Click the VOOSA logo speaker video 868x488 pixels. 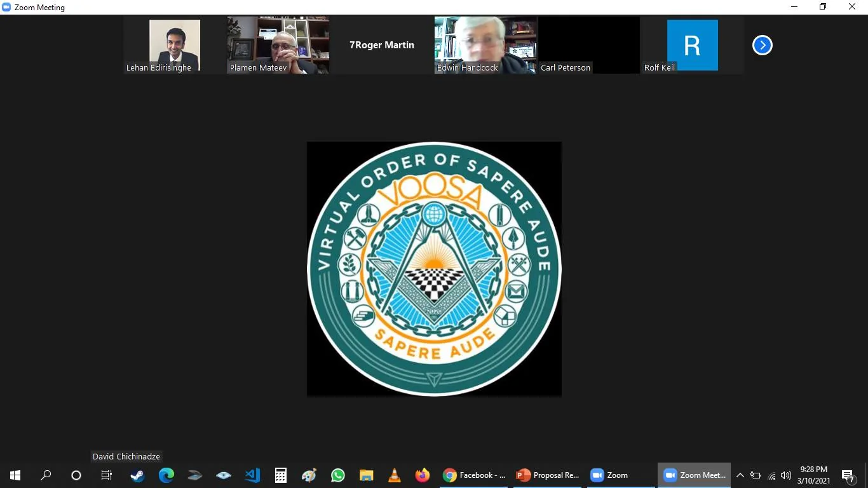point(434,269)
